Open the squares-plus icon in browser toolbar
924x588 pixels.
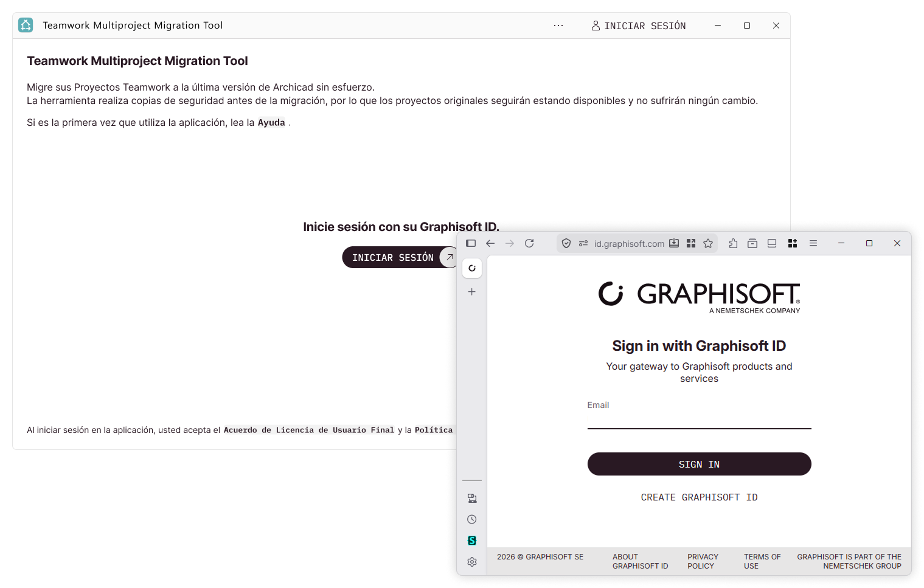[793, 243]
